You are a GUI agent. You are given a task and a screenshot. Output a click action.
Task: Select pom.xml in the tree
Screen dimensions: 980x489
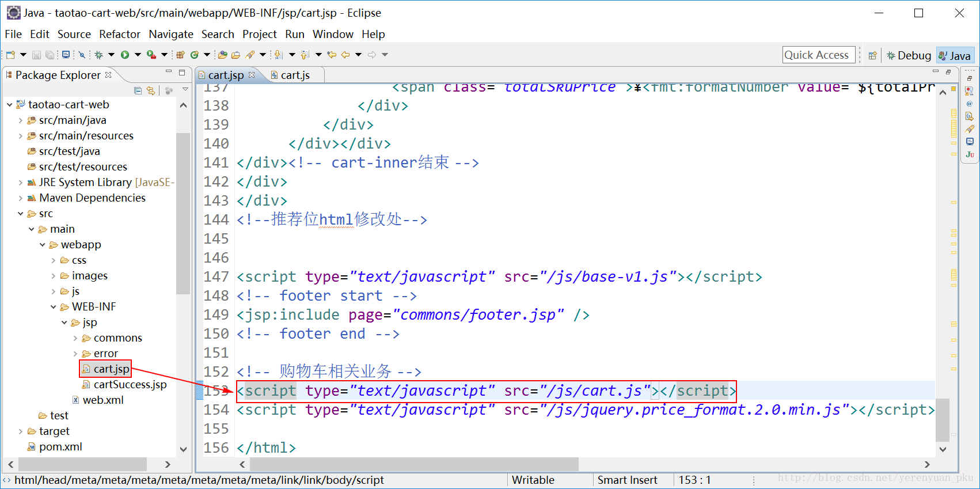[x=55, y=447]
